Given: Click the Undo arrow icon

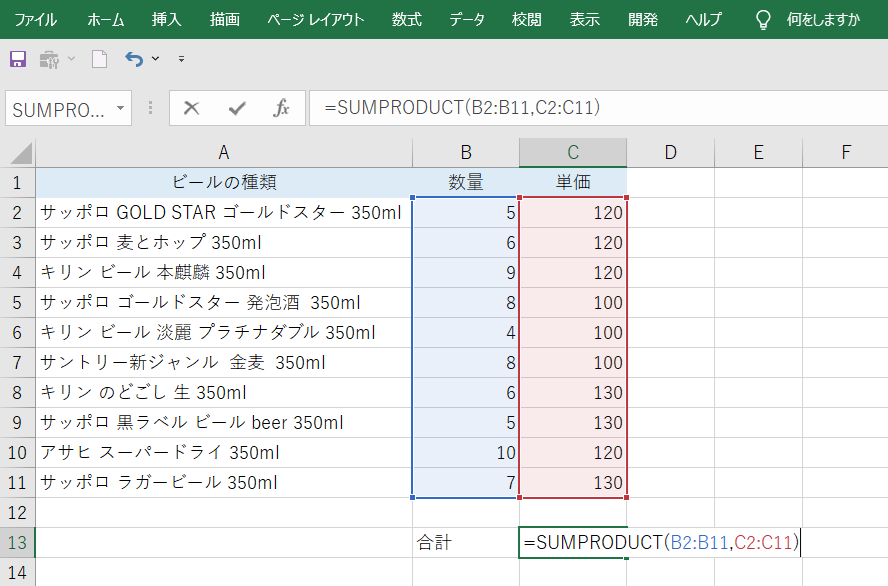Looking at the screenshot, I should 134,59.
